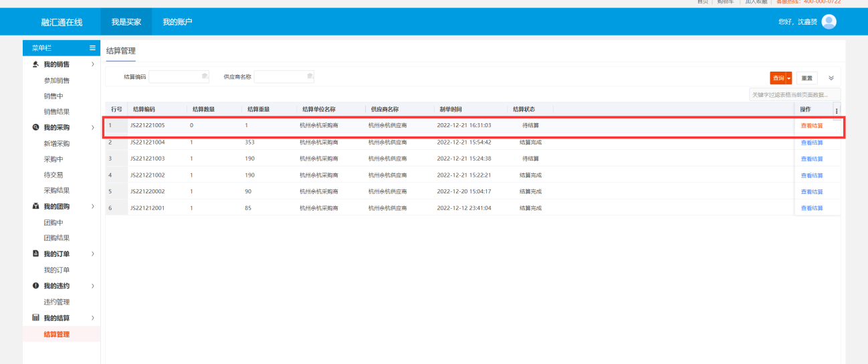868x364 pixels.
Task: Click the orange 查询 button
Action: click(778, 78)
